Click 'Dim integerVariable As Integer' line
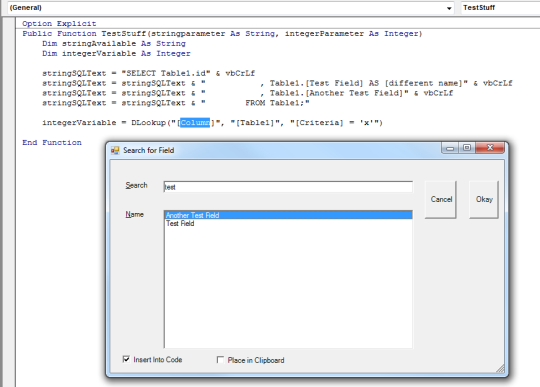This screenshot has width=540, height=387. 116,53
